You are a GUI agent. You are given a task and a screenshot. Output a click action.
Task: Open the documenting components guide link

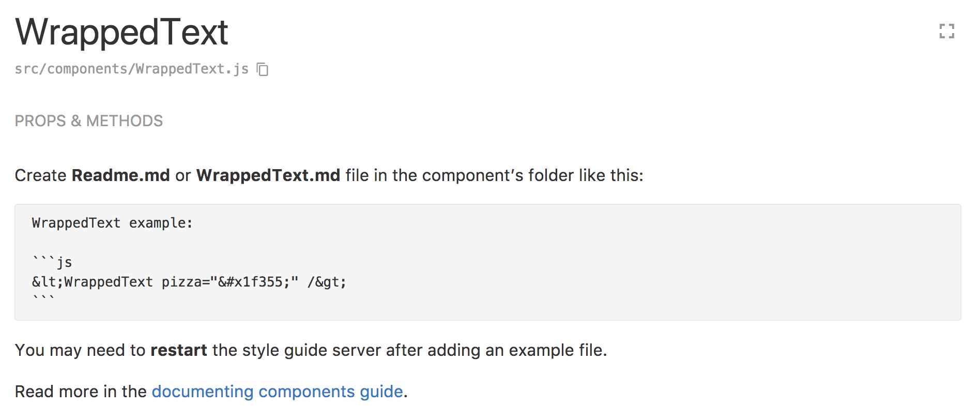pyautogui.click(x=277, y=392)
